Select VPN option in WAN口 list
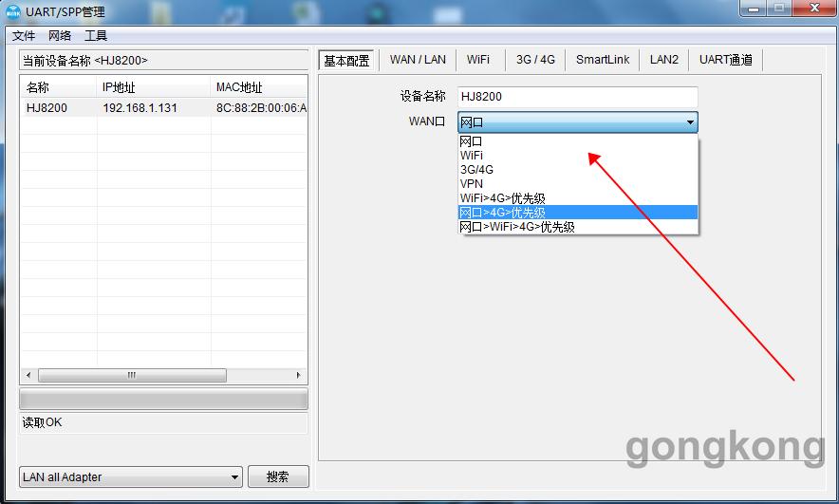The image size is (839, 504). [x=578, y=183]
